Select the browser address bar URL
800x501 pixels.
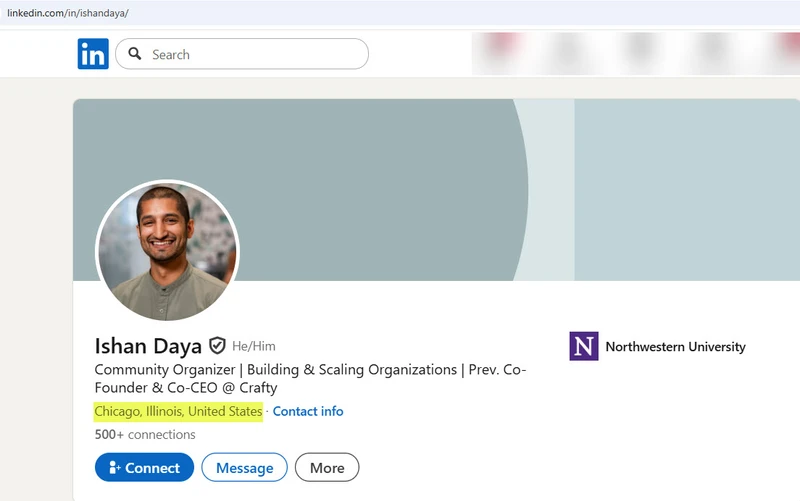click(68, 13)
